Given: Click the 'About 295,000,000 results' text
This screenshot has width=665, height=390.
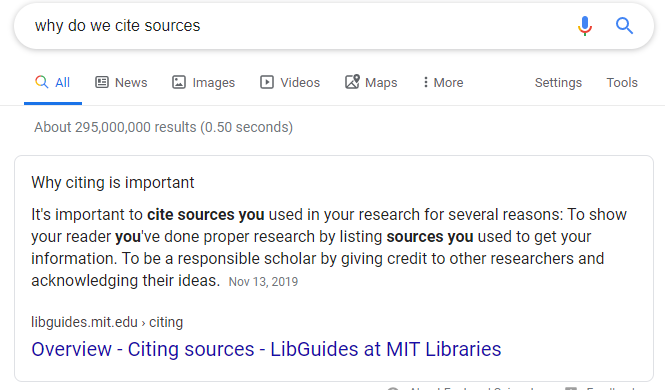Looking at the screenshot, I should (164, 127).
